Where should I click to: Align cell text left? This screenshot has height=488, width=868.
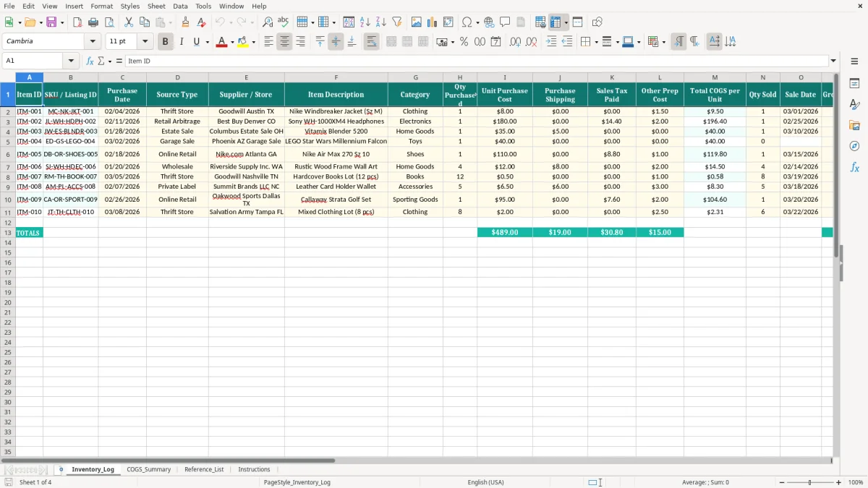[268, 42]
